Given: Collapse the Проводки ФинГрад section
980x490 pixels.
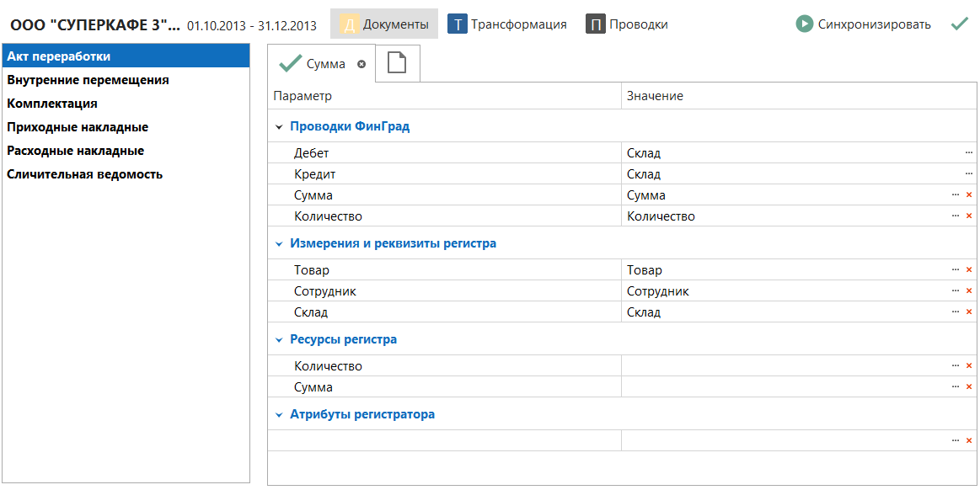Looking at the screenshot, I should tap(279, 127).
